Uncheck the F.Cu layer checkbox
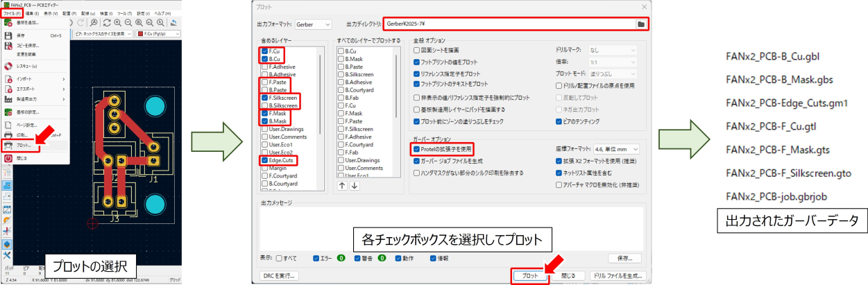Image resolution: width=868 pixels, height=285 pixels. [264, 51]
